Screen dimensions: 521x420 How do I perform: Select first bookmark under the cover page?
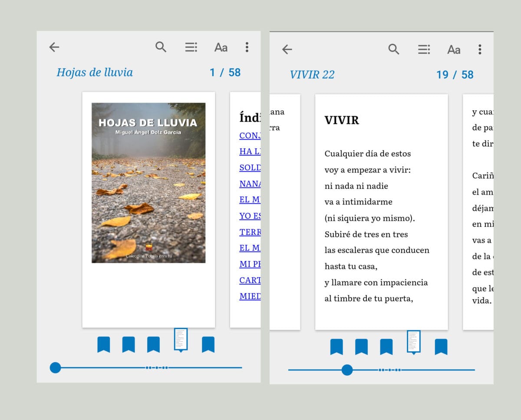[x=103, y=344]
